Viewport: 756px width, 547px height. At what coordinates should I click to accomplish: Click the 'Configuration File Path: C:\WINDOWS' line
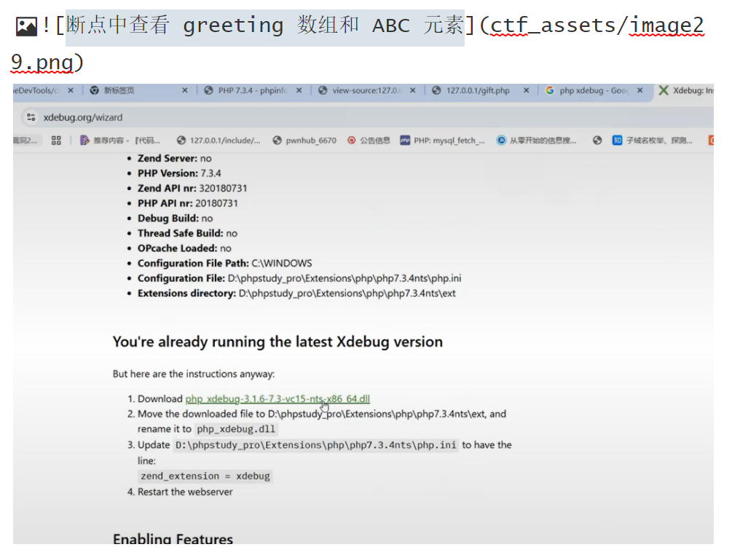tap(224, 264)
